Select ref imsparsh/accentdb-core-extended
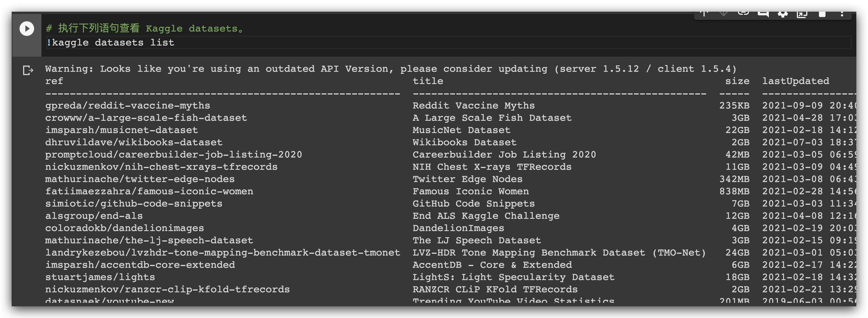The width and height of the screenshot is (868, 318). tap(140, 265)
